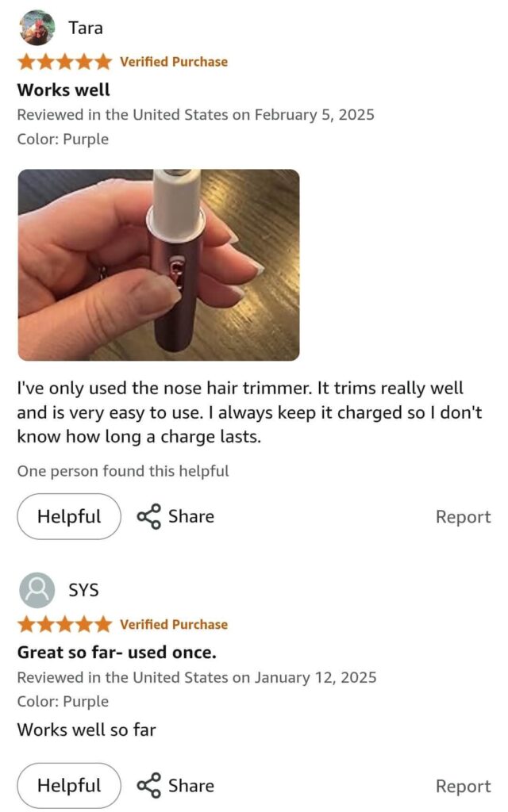Click Verified Purchase label on SYS review

[174, 625]
